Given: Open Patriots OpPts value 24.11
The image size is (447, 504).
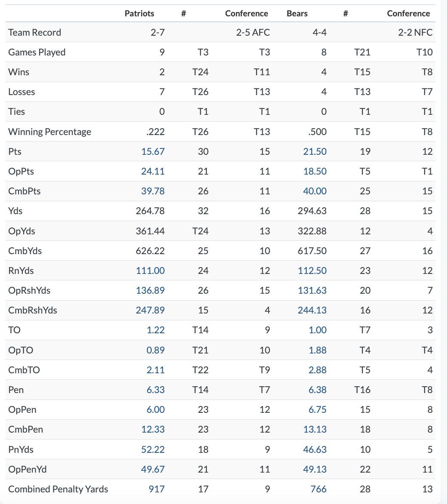Looking at the screenshot, I should [x=153, y=171].
